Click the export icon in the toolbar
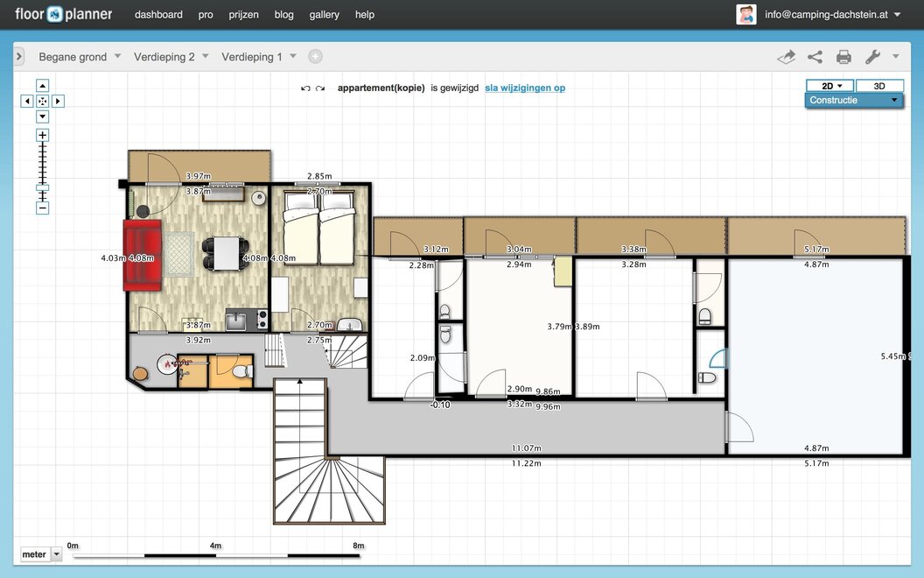924x578 pixels. [786, 57]
